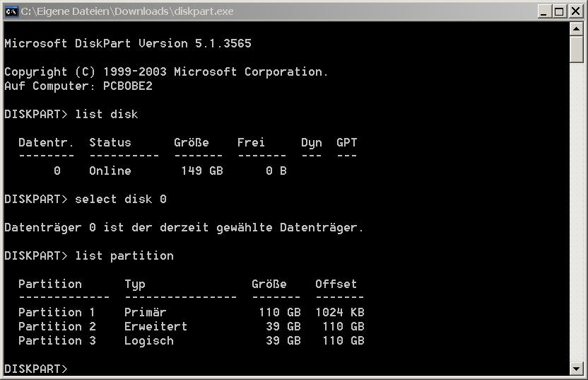Click the empty scrollbar track below thumb
This screenshot has width=588, height=380.
(577, 212)
